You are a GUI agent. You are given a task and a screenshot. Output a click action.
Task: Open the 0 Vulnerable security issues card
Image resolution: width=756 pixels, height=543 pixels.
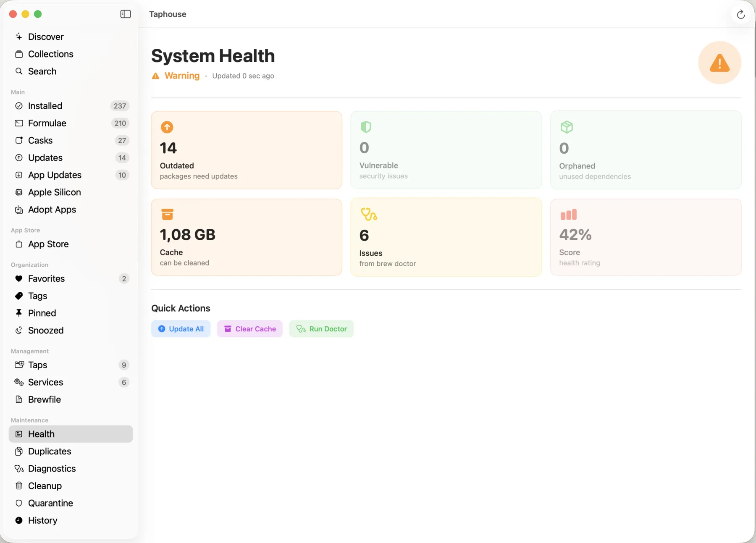point(446,150)
